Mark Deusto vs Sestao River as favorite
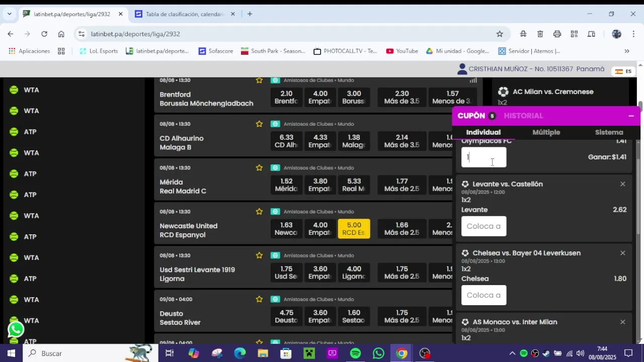 pos(259,299)
